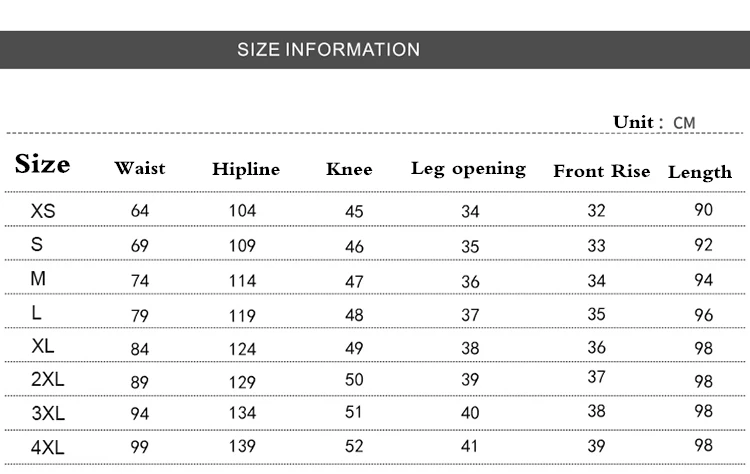The height and width of the screenshot is (474, 750).
Task: Click the Length column header
Action: tap(700, 173)
